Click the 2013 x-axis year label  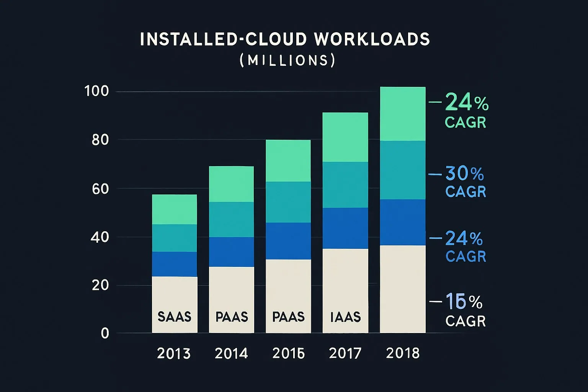click(x=174, y=353)
